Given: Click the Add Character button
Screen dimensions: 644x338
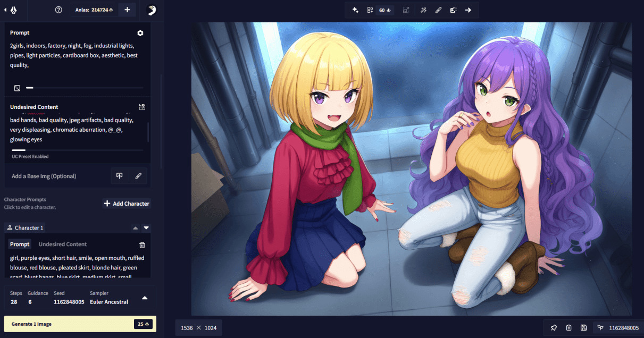Looking at the screenshot, I should point(127,204).
